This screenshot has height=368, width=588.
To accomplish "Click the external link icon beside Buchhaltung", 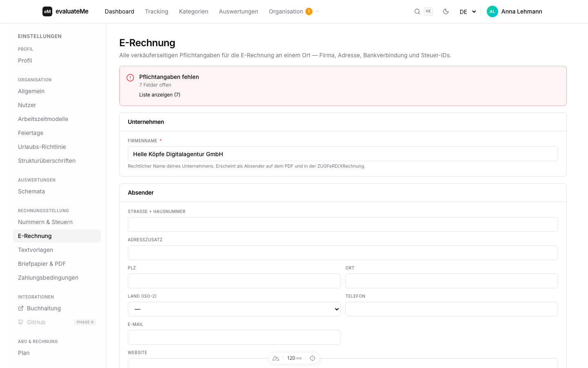I will tap(21, 308).
